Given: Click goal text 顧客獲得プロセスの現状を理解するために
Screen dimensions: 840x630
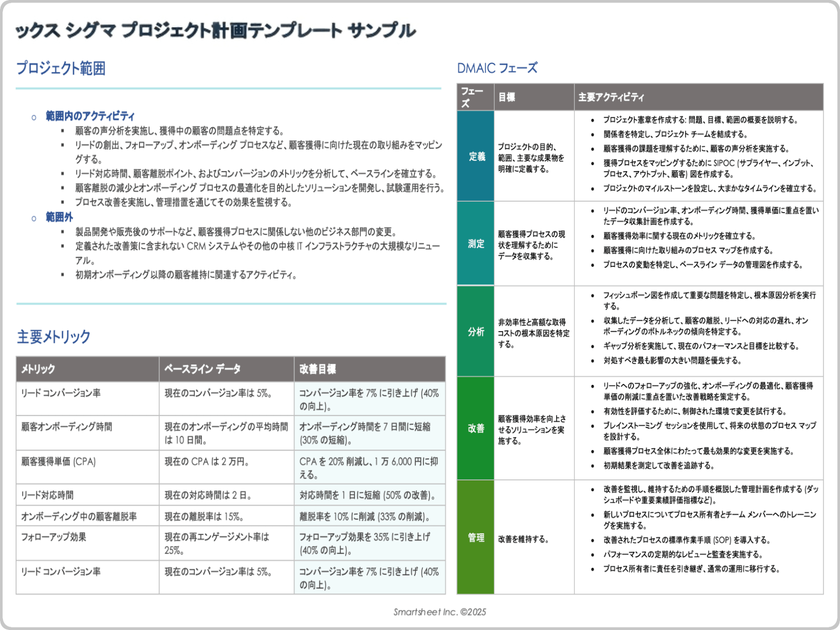Looking at the screenshot, I should point(531,245).
